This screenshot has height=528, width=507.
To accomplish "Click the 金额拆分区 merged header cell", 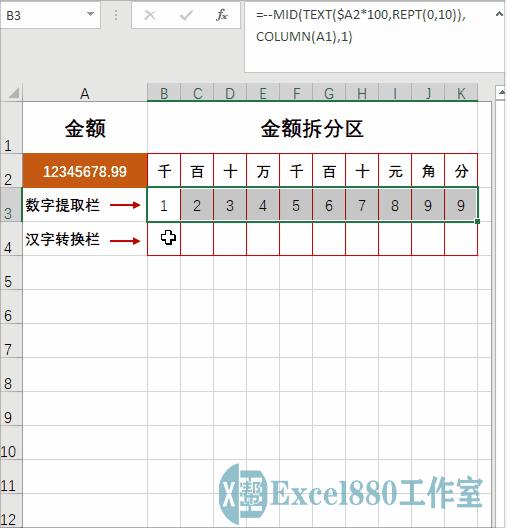I will [312, 128].
